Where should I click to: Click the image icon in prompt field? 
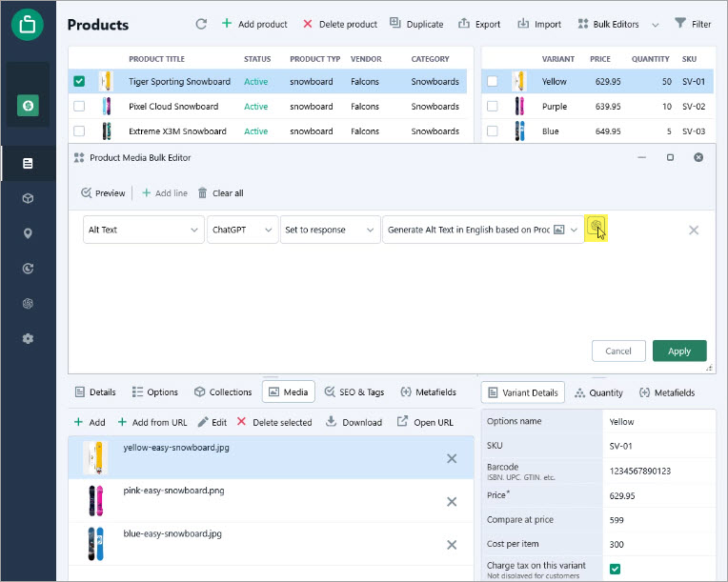pyautogui.click(x=559, y=230)
